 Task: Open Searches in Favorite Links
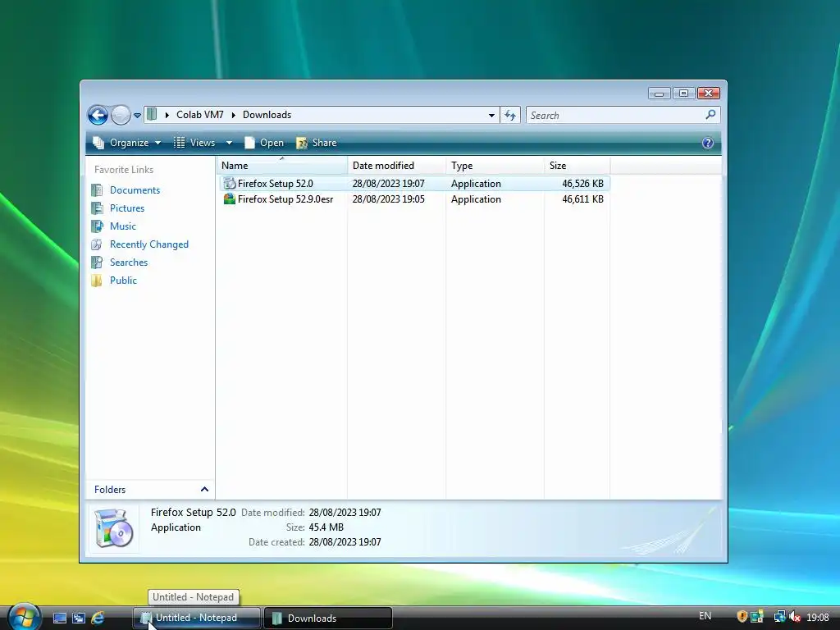[x=129, y=262]
